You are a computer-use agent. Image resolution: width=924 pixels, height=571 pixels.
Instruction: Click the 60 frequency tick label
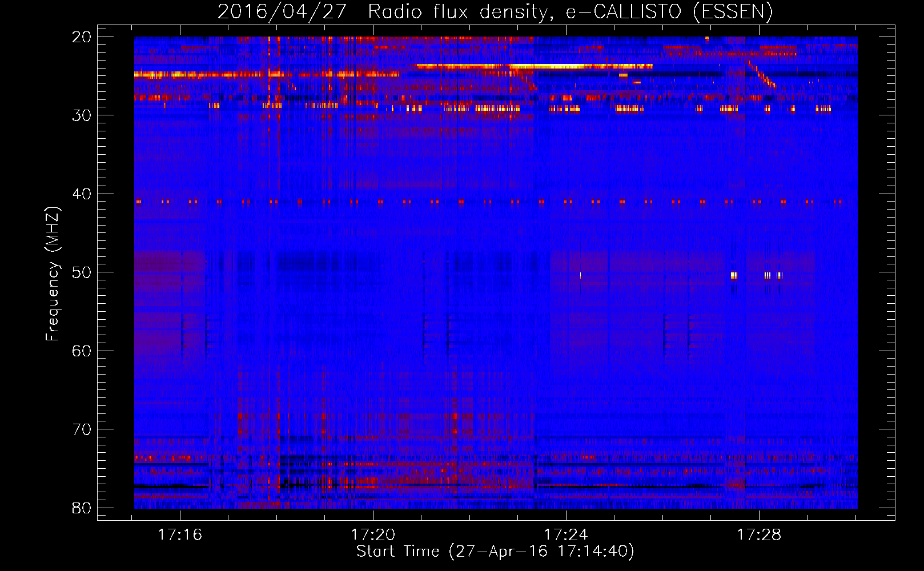(x=82, y=351)
